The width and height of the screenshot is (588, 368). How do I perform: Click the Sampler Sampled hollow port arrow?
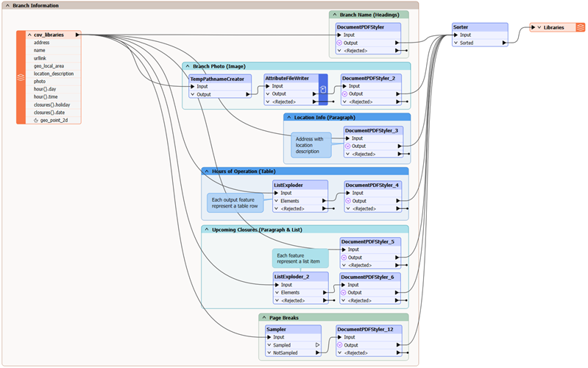pos(317,344)
